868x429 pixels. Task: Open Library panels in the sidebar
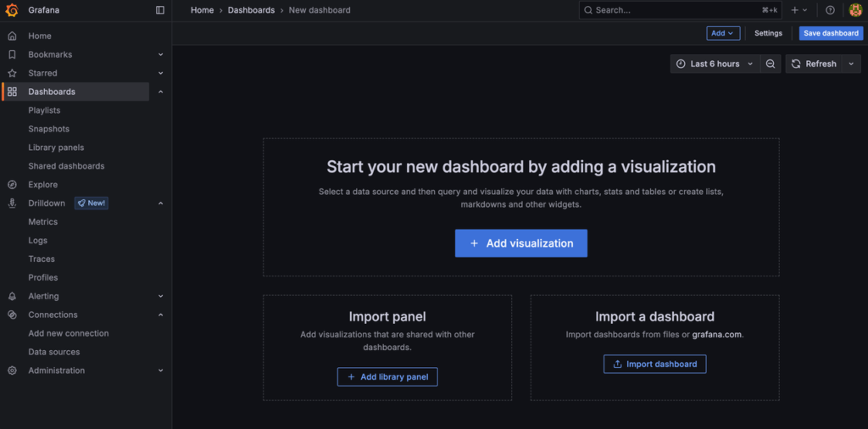pos(56,148)
